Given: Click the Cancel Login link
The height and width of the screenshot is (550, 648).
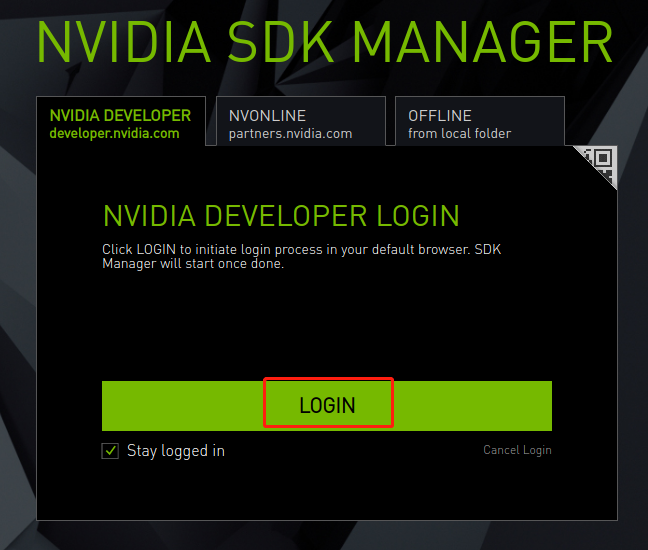Looking at the screenshot, I should (x=517, y=450).
